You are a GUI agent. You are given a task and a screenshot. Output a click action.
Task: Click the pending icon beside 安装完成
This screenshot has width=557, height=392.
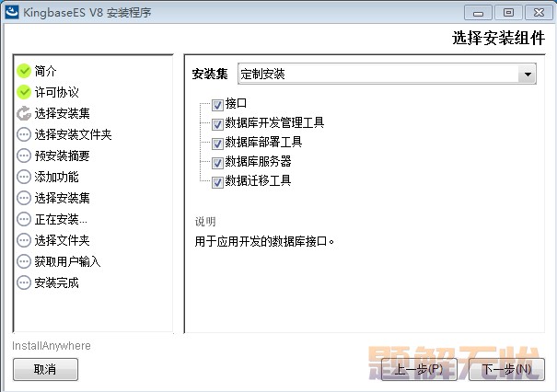[x=24, y=282]
